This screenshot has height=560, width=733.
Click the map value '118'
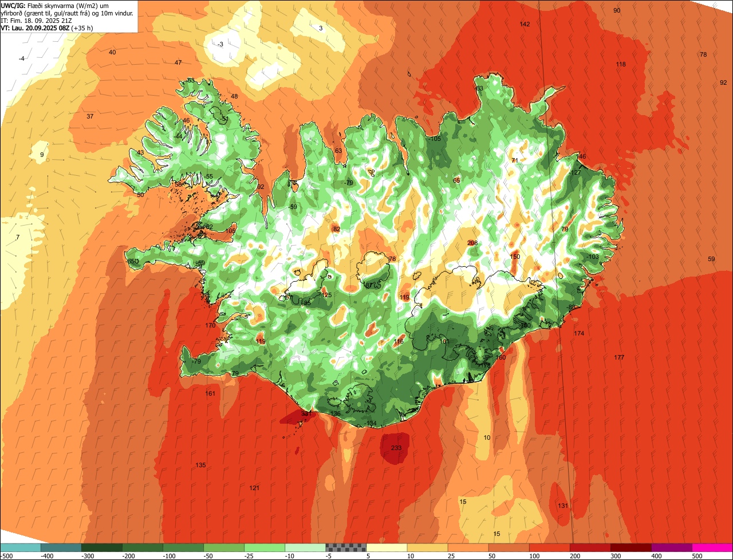pyautogui.click(x=621, y=64)
